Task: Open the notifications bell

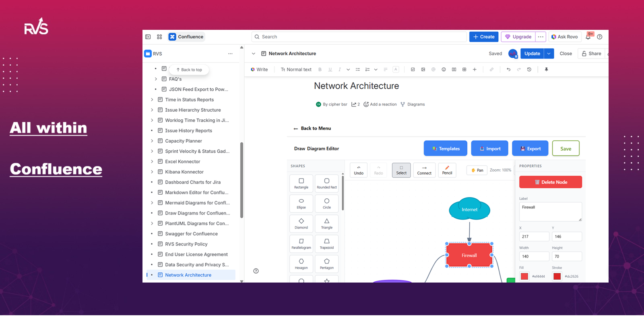Action: [x=588, y=37]
